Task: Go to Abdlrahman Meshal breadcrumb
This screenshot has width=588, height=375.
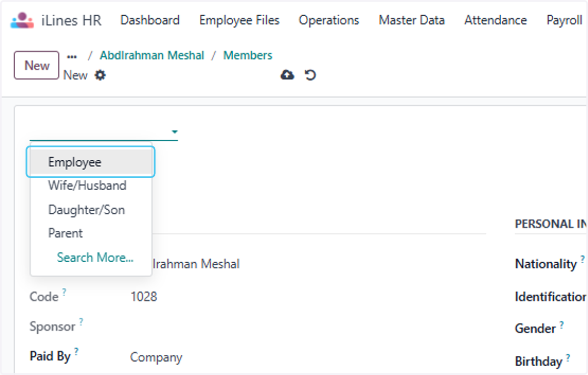Action: coord(152,55)
